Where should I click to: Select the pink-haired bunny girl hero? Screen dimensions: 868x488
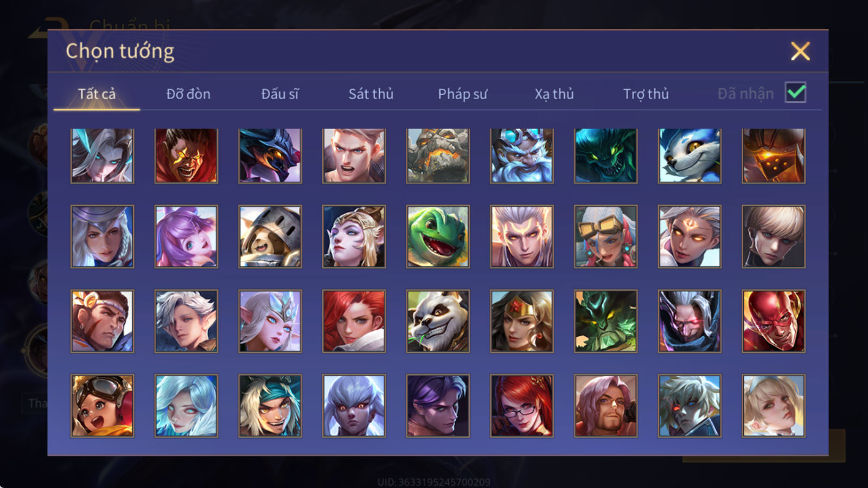(x=186, y=236)
